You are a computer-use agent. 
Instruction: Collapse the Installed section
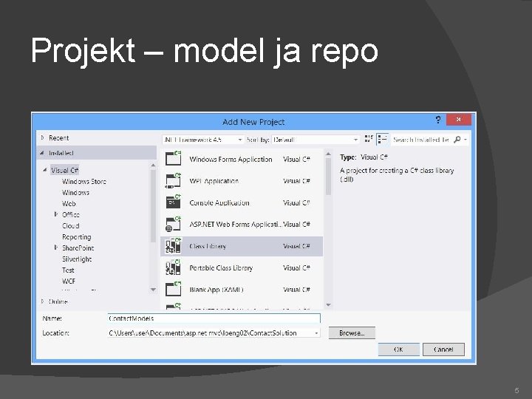pyautogui.click(x=42, y=153)
